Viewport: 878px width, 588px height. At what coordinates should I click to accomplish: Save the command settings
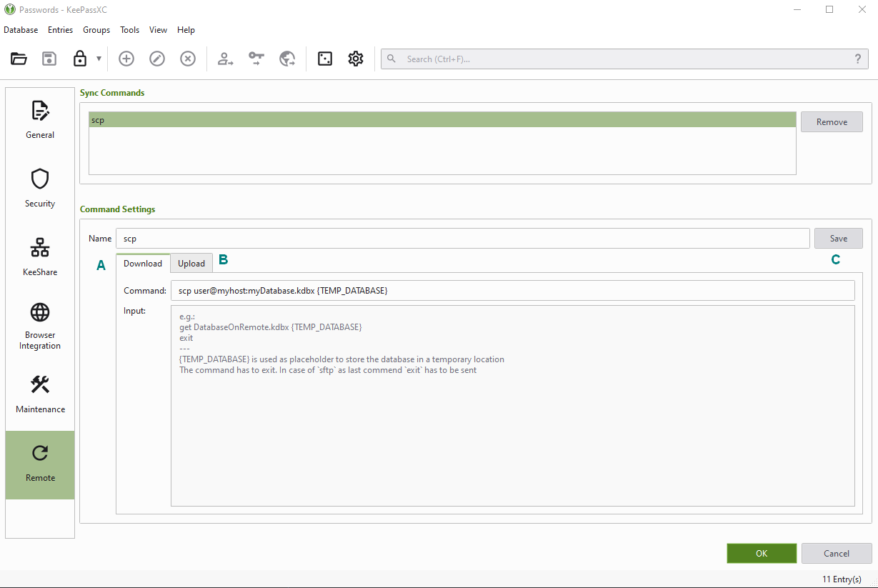[839, 239]
